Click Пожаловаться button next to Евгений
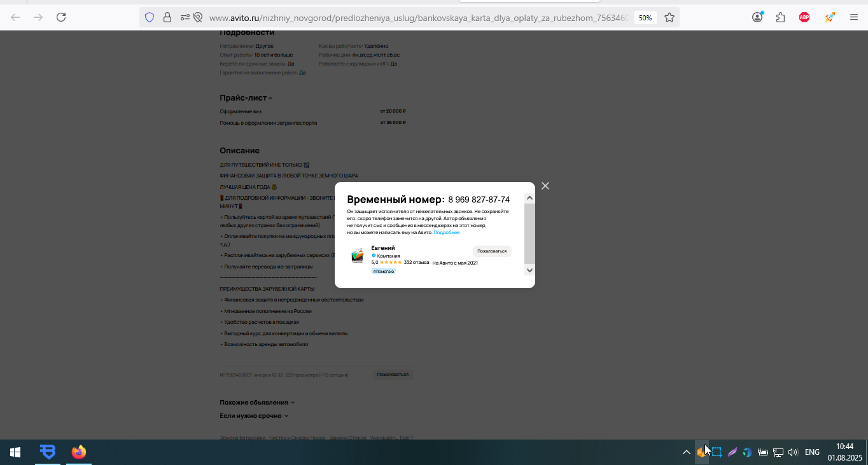This screenshot has height=465, width=868. (x=492, y=251)
